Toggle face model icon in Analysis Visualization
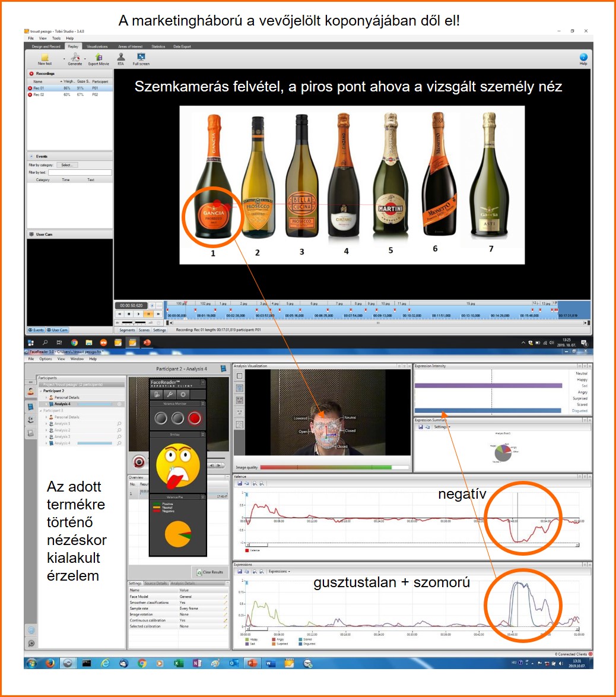Screen dimensions: 616x697 pos(240,400)
